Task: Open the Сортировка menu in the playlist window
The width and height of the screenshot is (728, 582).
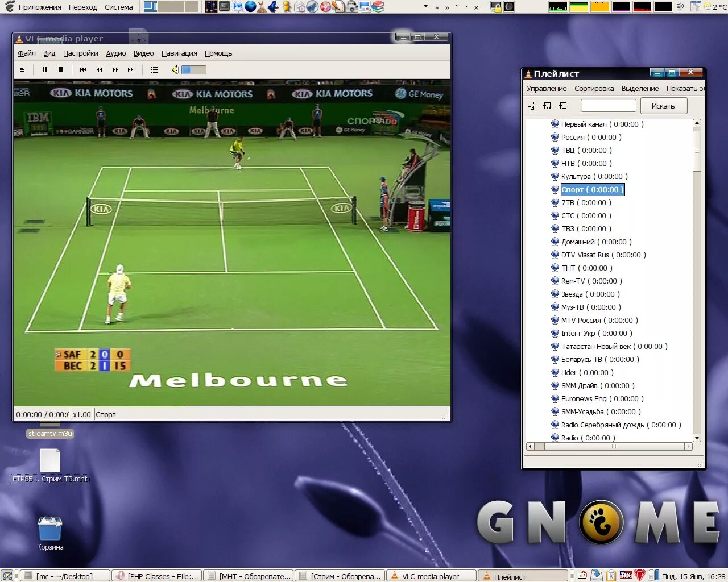Action: [x=595, y=88]
